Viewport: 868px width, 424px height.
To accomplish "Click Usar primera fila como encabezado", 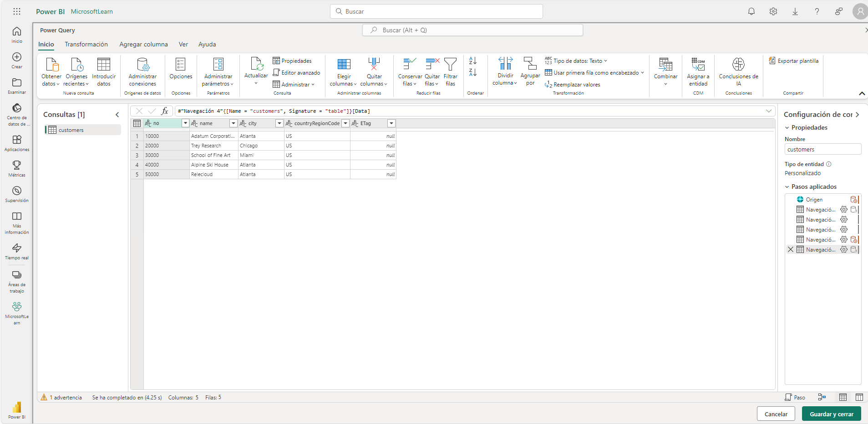I will pyautogui.click(x=594, y=73).
